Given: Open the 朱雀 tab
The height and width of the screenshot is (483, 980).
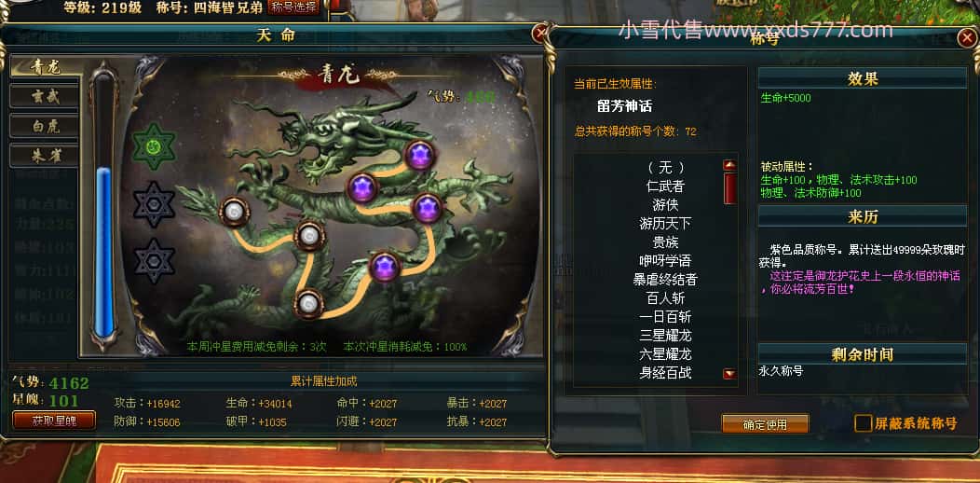Looking at the screenshot, I should coord(45,155).
